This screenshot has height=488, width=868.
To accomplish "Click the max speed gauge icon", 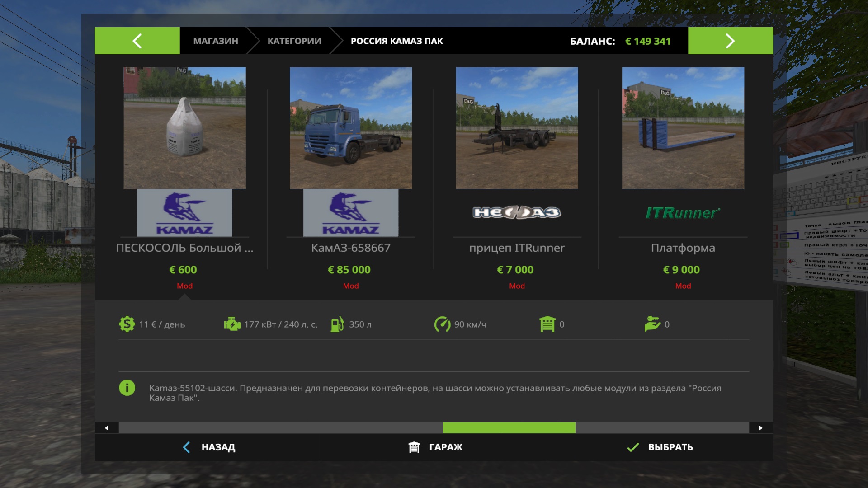I will (442, 324).
